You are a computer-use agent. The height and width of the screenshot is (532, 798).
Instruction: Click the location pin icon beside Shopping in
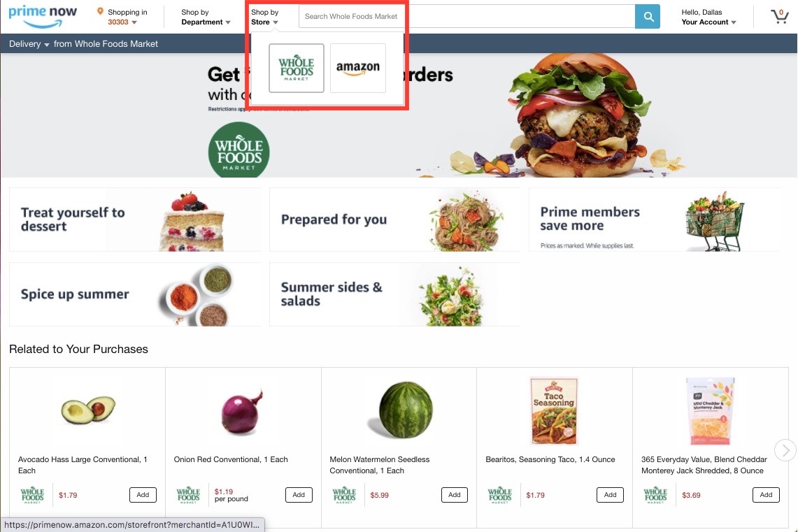(100, 11)
